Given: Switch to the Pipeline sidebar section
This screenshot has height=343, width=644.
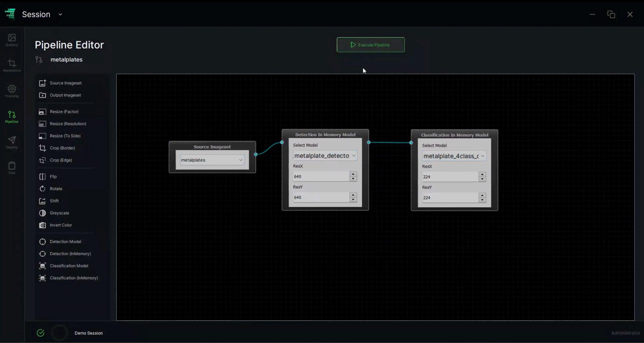Looking at the screenshot, I should [x=12, y=117].
